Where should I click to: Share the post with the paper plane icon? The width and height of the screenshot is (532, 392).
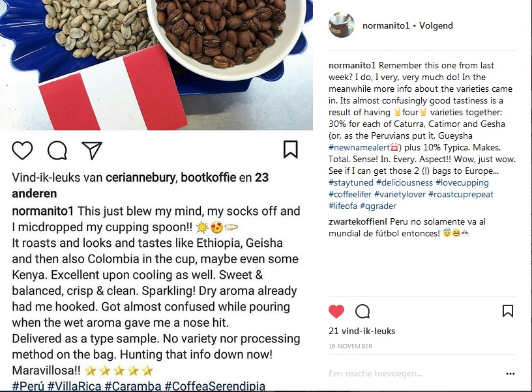point(92,150)
